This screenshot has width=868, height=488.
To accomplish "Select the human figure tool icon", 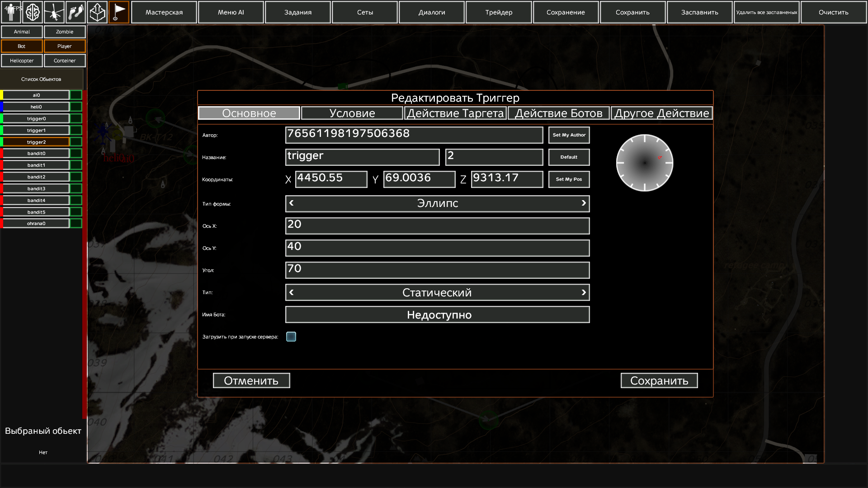I will tap(11, 12).
